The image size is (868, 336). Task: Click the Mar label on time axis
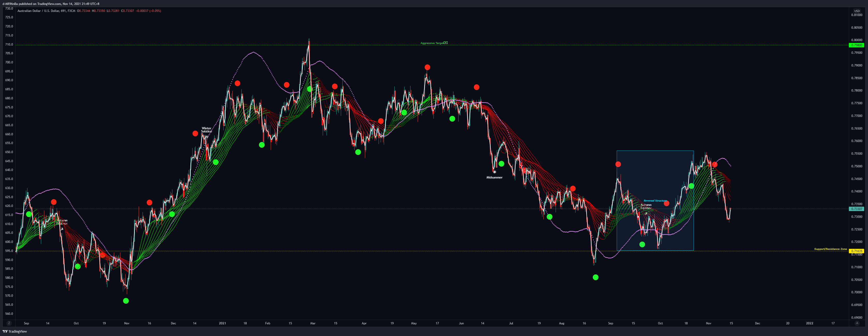(x=313, y=323)
